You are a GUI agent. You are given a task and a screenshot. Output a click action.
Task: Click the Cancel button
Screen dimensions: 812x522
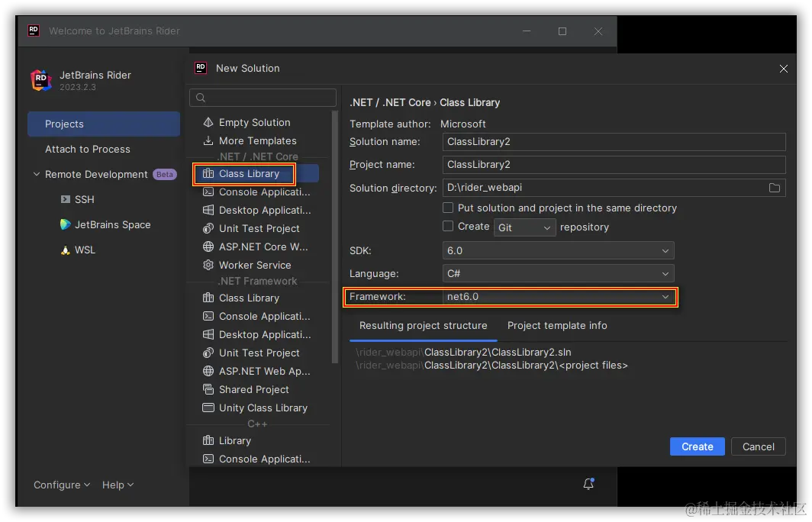point(758,446)
